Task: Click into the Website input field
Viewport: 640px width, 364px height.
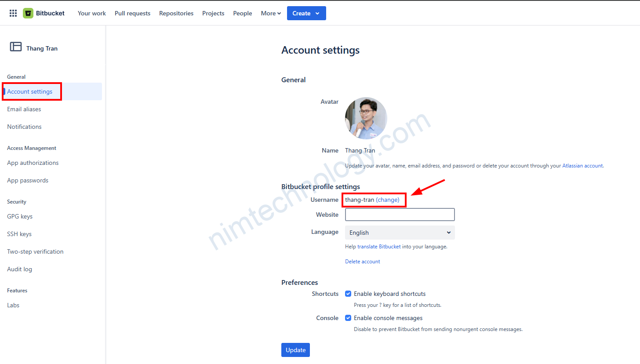Action: pos(400,215)
